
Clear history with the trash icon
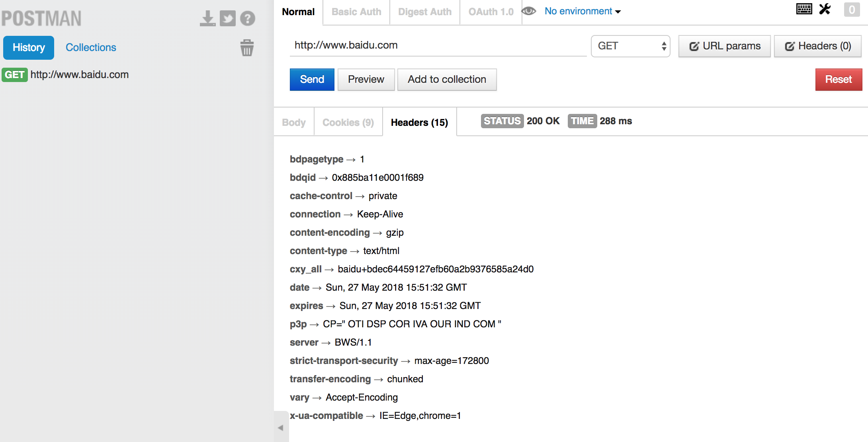point(247,48)
